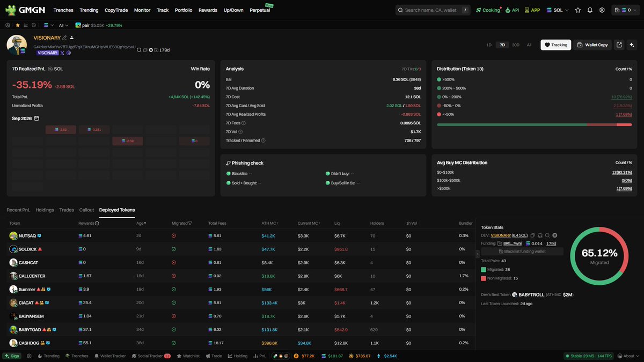Open chain selector dropdown in sub-bar
Viewport: 644px width, 362px height.
49,25
